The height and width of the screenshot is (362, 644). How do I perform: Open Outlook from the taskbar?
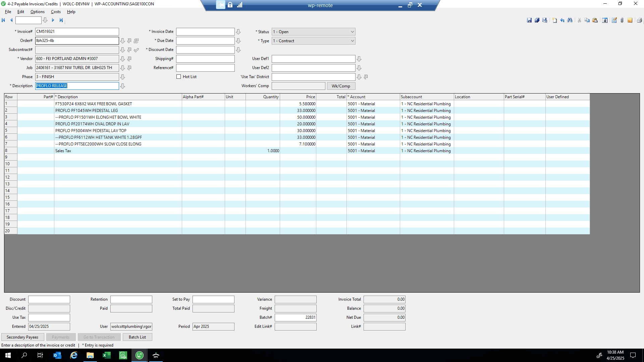[57, 355]
